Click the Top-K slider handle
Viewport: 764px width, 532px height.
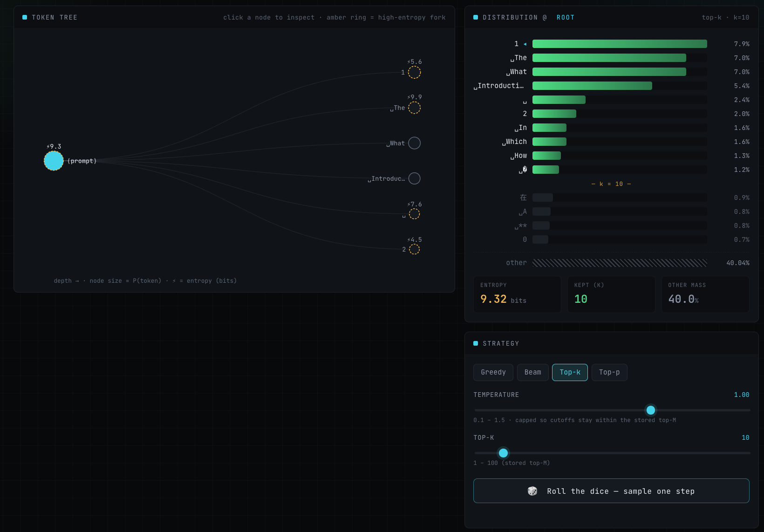pos(503,453)
